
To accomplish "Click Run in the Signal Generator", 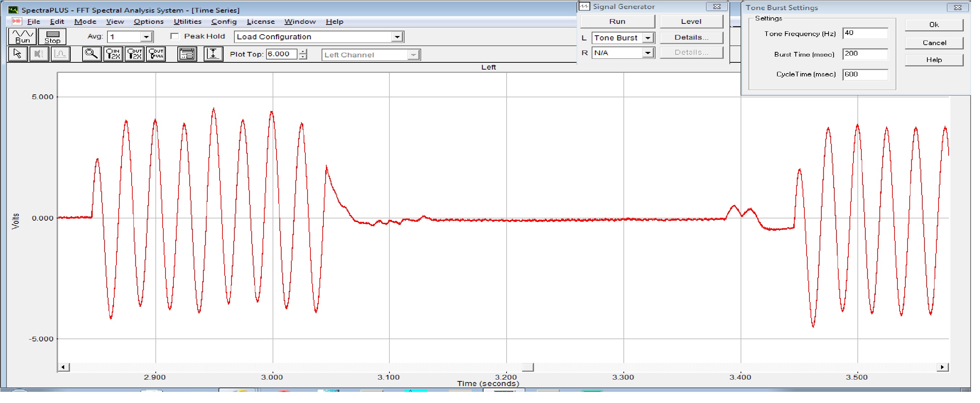I will (x=617, y=22).
